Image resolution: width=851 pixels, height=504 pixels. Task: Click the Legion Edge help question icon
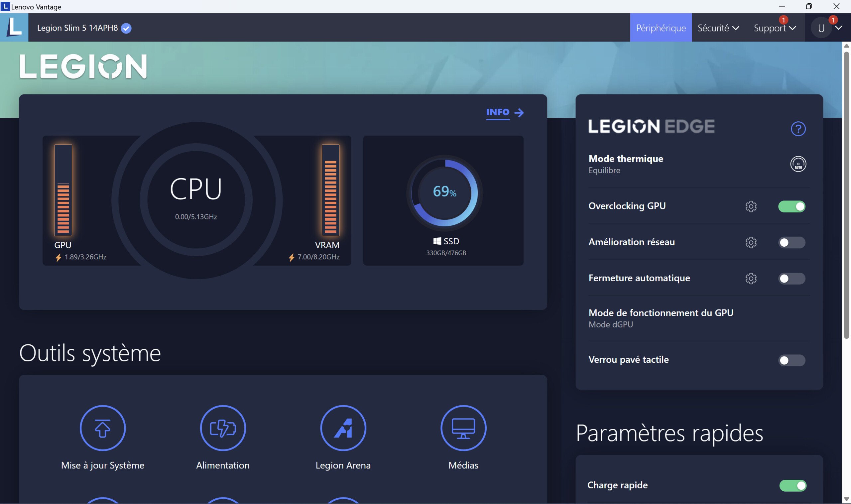point(798,129)
